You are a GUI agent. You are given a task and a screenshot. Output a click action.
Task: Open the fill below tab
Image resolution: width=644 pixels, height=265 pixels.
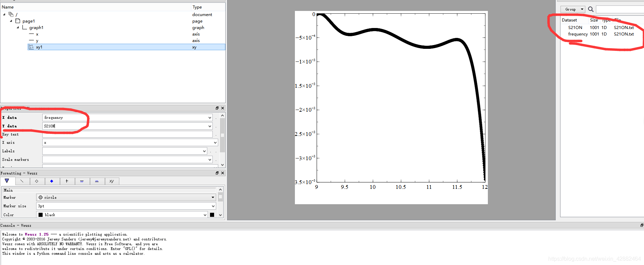click(x=82, y=181)
